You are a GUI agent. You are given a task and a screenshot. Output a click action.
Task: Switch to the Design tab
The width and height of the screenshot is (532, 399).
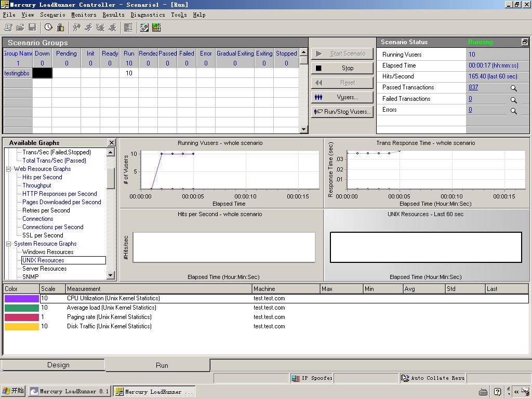54,365
